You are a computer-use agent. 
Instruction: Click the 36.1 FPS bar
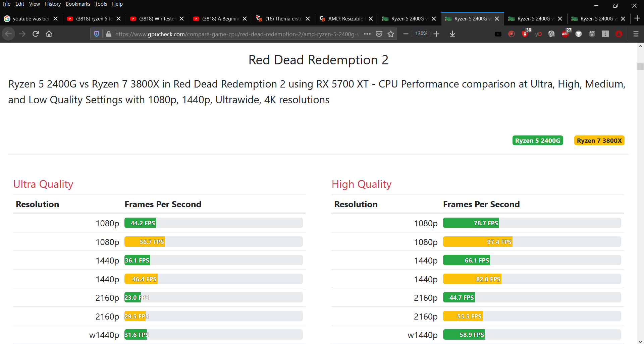click(137, 260)
